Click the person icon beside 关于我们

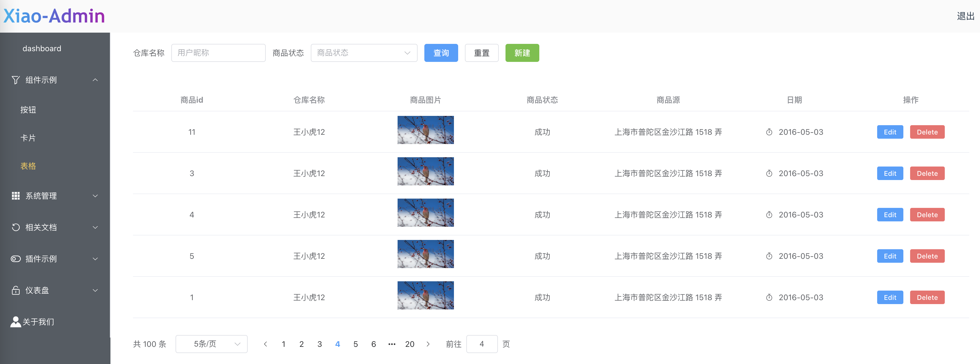15,322
